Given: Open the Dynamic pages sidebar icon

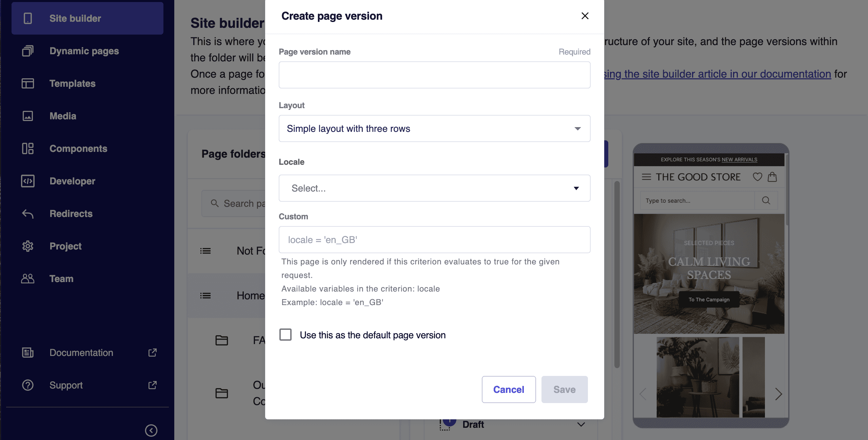Looking at the screenshot, I should point(28,51).
